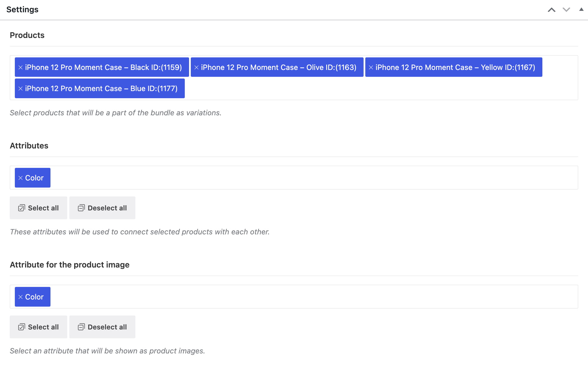Click the Attributes section heading

click(x=29, y=146)
